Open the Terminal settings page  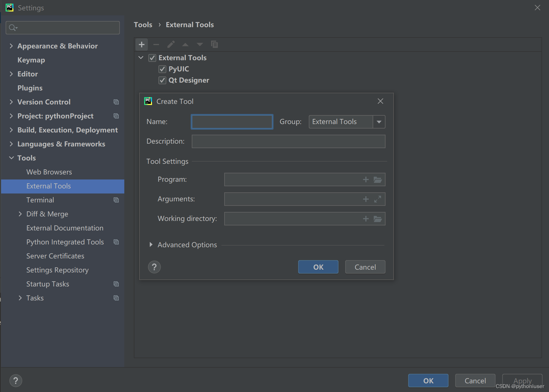40,200
